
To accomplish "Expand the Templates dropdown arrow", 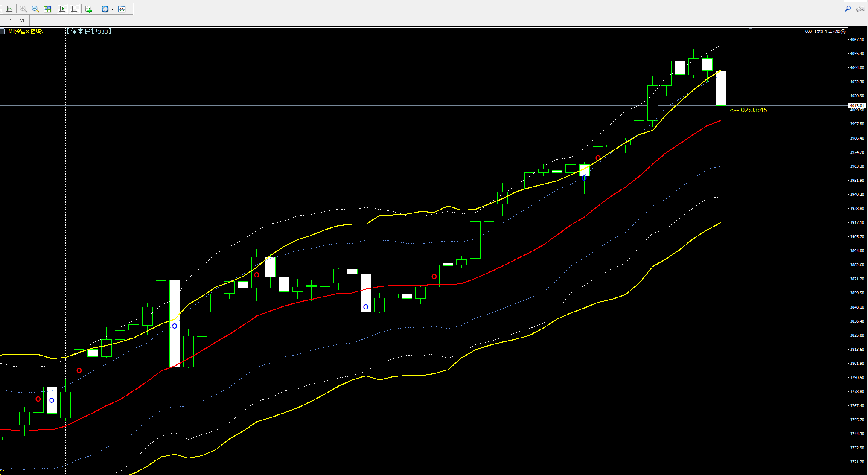I will [x=129, y=9].
